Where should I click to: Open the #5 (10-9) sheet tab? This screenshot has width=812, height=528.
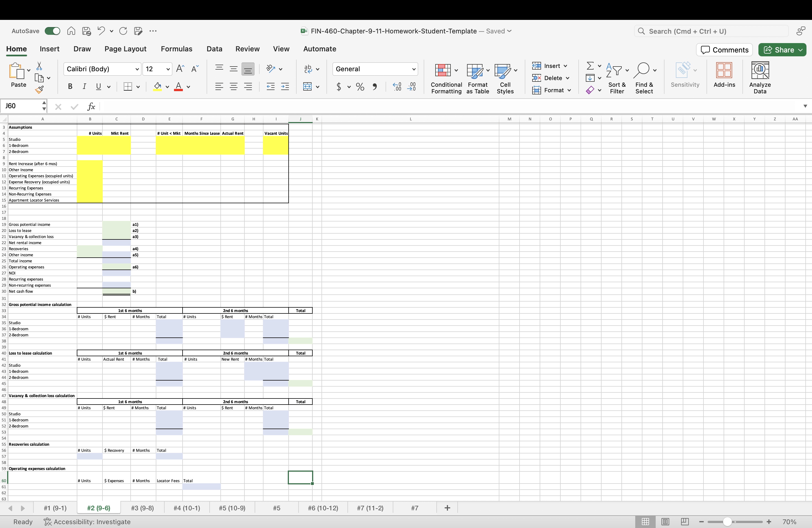coord(232,508)
